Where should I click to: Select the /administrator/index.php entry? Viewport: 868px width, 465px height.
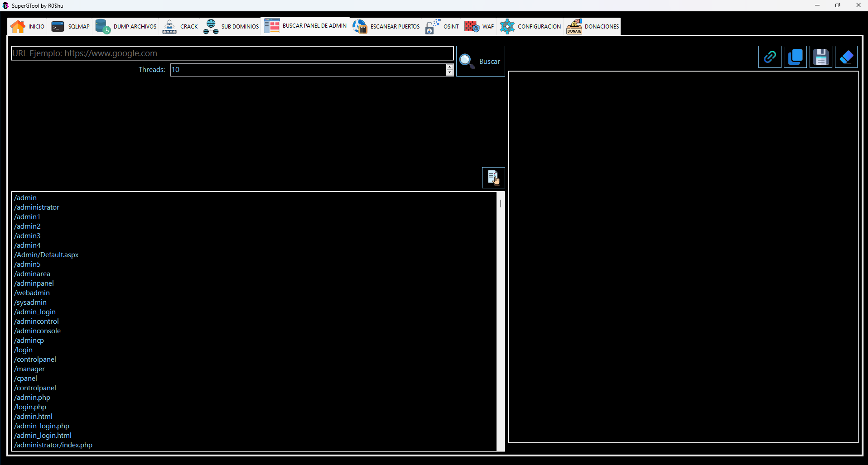53,445
